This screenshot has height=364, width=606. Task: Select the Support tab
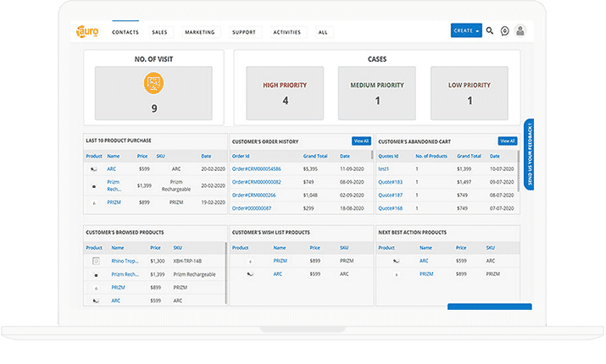coord(243,32)
